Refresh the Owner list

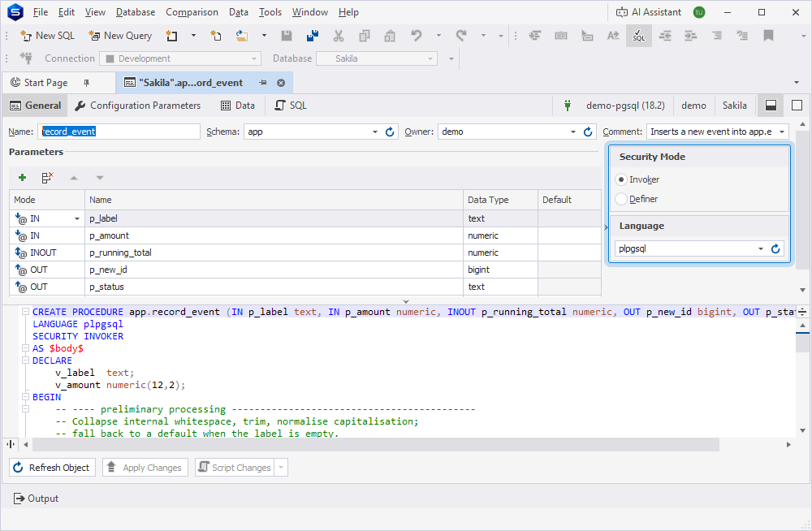[588, 132]
